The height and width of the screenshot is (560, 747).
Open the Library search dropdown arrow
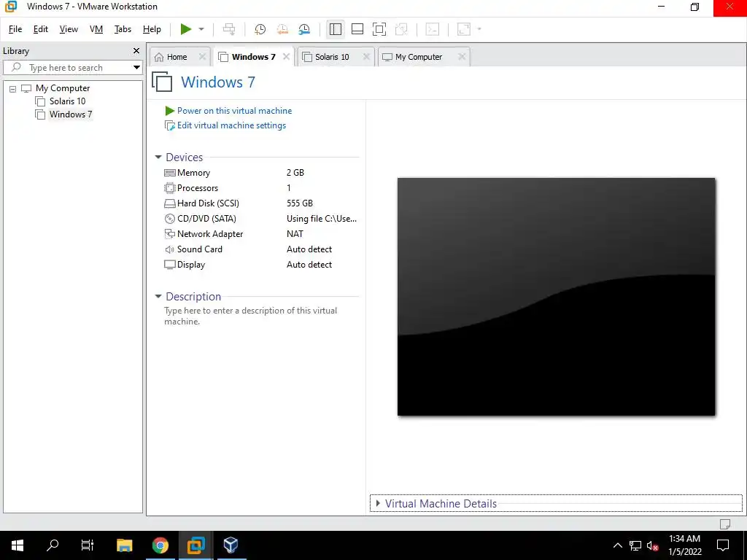(136, 68)
